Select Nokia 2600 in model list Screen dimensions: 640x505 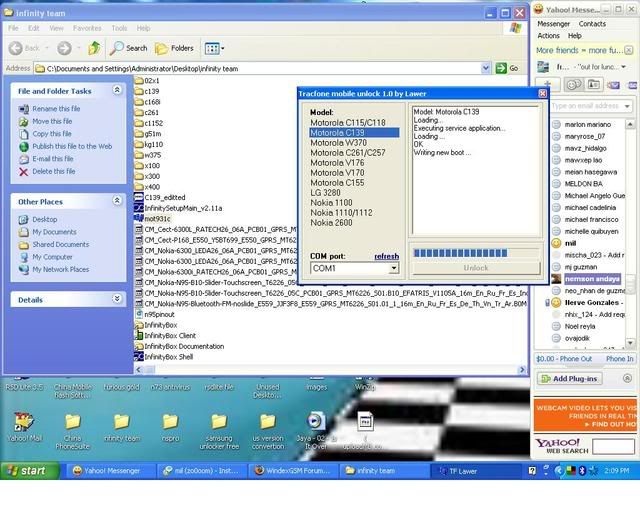[331, 222]
